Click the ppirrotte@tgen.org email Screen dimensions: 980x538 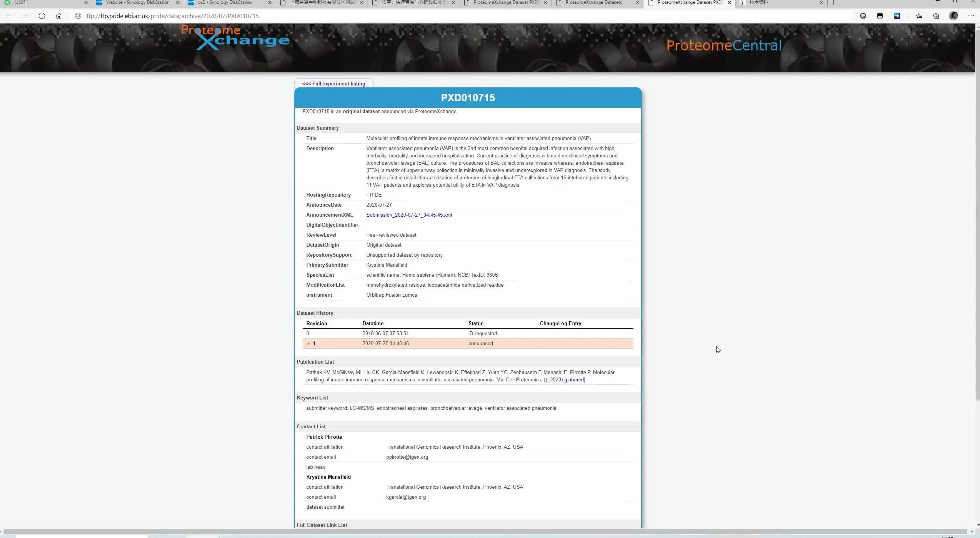pyautogui.click(x=407, y=457)
